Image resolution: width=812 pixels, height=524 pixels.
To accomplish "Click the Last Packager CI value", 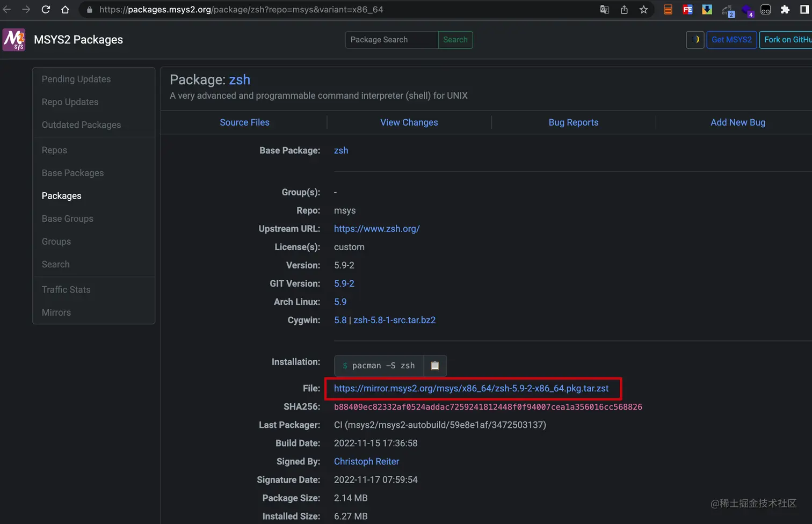I will (x=440, y=425).
